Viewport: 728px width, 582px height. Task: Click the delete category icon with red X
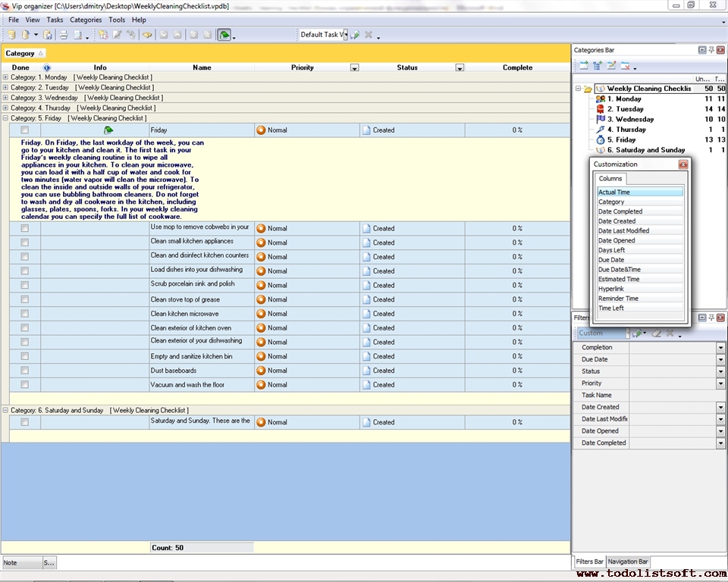tap(625, 67)
